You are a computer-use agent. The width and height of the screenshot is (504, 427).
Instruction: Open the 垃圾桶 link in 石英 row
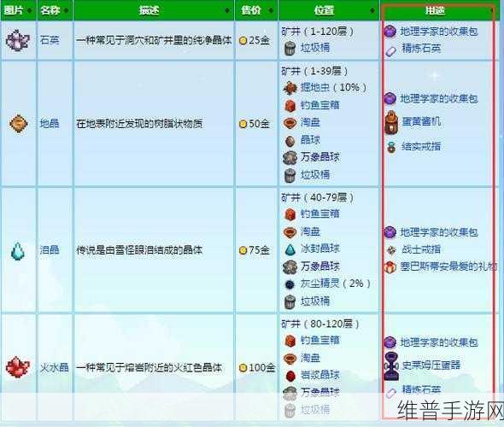[x=315, y=48]
